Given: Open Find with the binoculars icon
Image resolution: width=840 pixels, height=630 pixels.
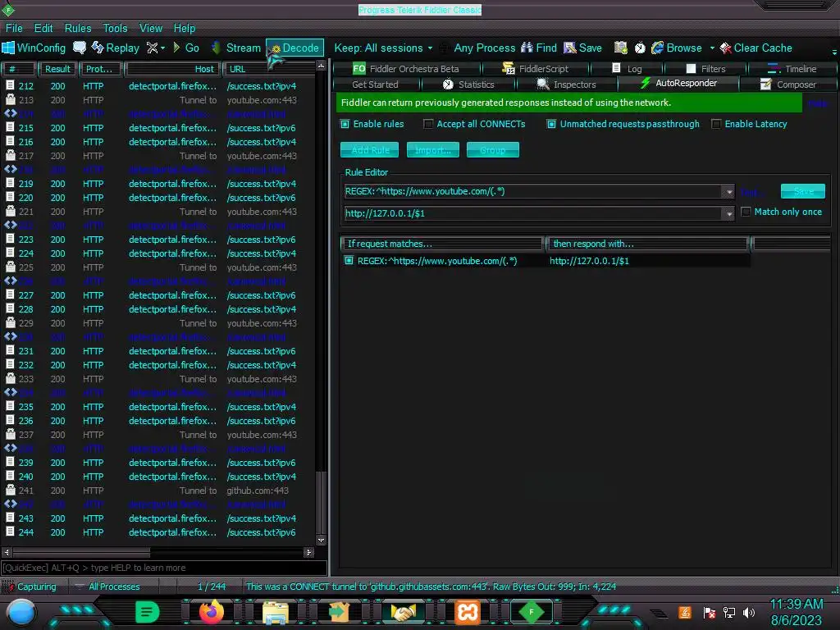Looking at the screenshot, I should 539,48.
